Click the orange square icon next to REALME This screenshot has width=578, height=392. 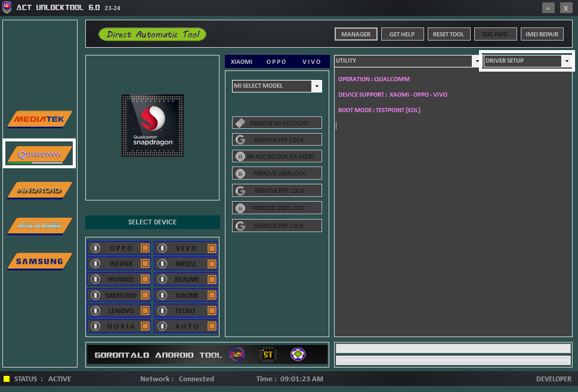pyautogui.click(x=212, y=279)
